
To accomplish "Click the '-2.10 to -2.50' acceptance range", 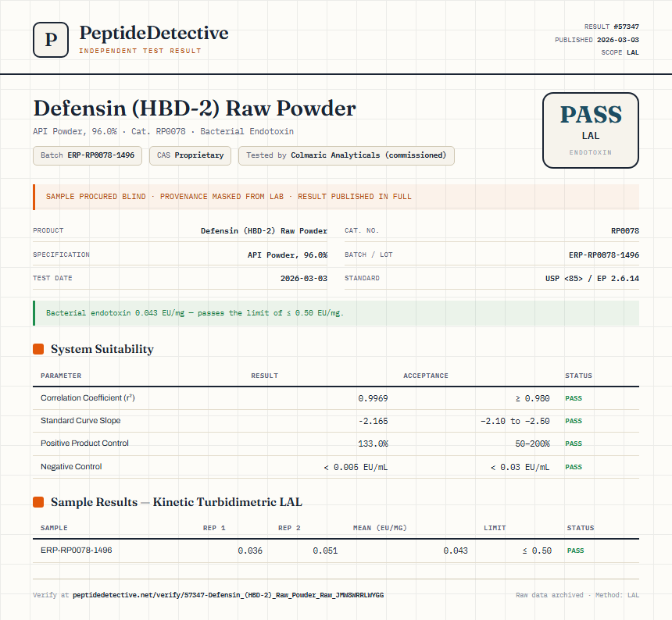I will pos(515,422).
